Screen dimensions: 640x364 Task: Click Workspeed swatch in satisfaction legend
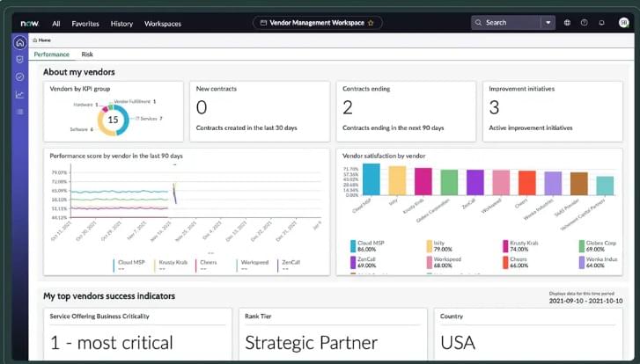click(x=430, y=262)
